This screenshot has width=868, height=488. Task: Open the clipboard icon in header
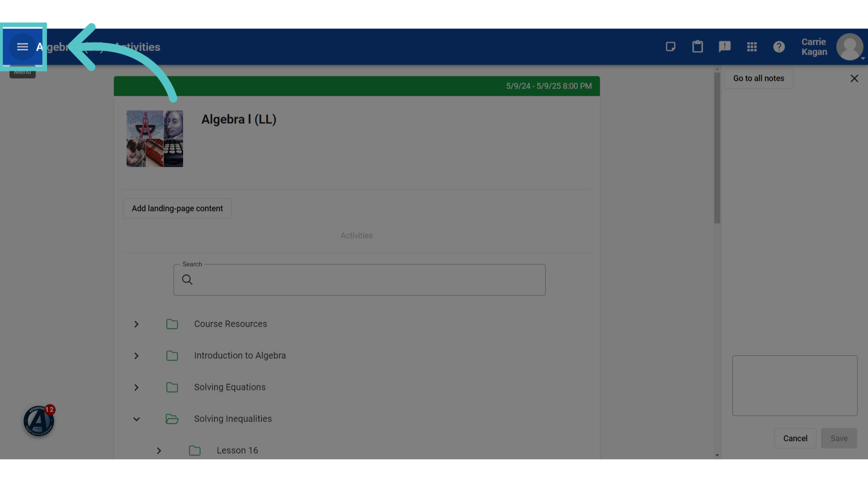[x=698, y=47]
